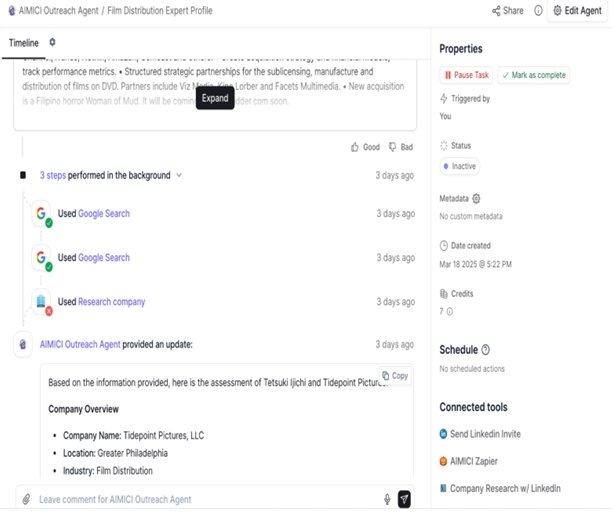This screenshot has width=613, height=530.
Task: Click Film Distribution Expert Profile breadcrumb
Action: click(160, 11)
